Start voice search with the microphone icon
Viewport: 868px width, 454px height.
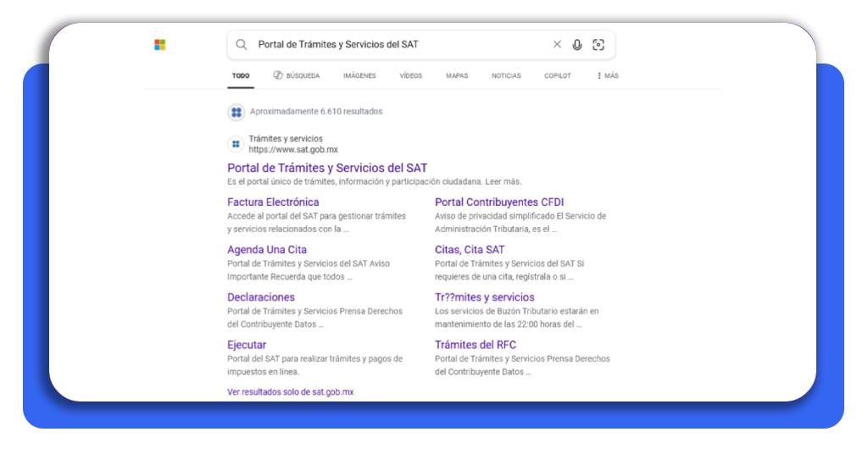click(577, 45)
